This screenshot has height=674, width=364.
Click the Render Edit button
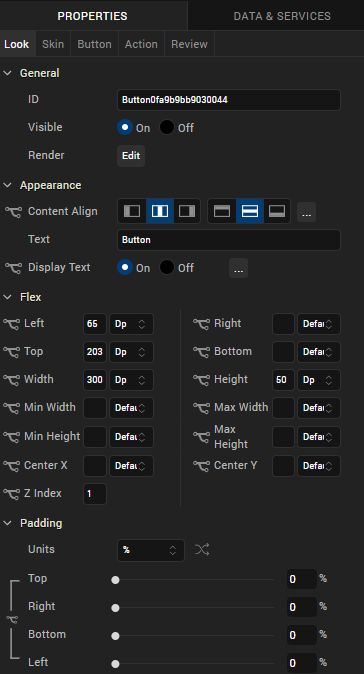click(131, 156)
